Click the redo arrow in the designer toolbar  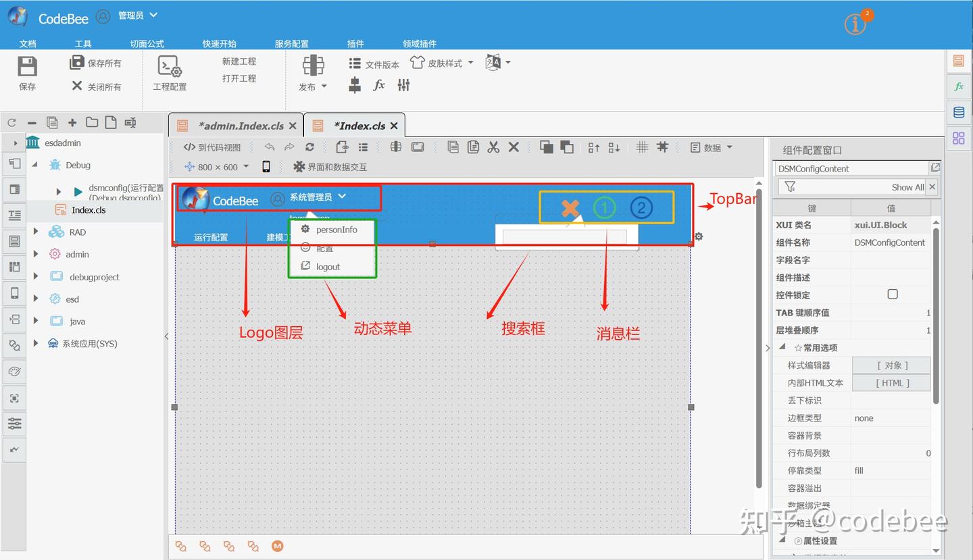pyautogui.click(x=289, y=147)
